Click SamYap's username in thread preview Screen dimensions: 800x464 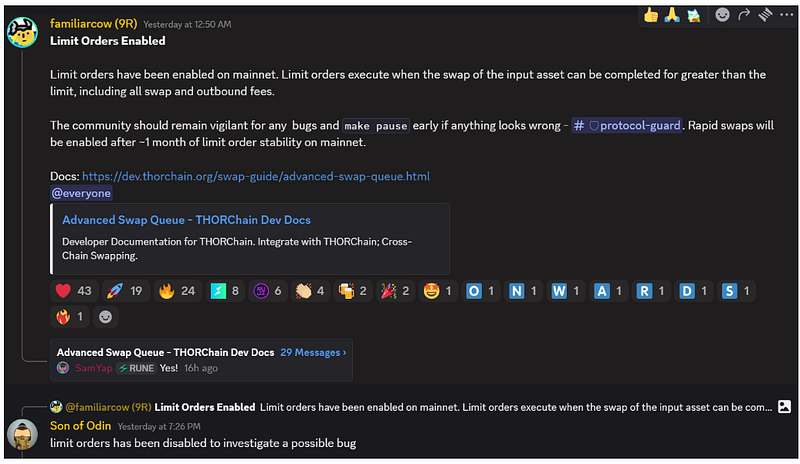pyautogui.click(x=93, y=368)
